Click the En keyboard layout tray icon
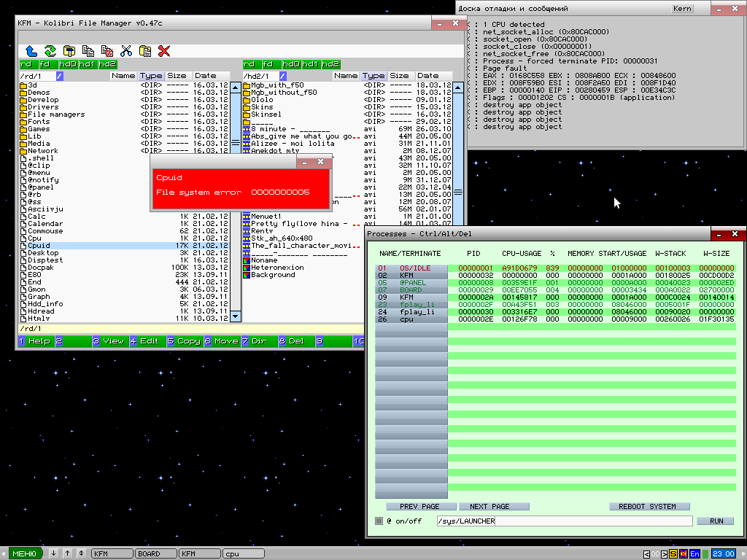Screen dimensions: 747x560 (694, 554)
